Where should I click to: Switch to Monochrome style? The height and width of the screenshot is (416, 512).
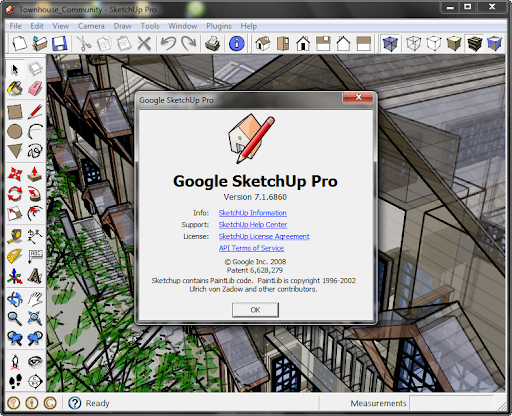(494, 43)
